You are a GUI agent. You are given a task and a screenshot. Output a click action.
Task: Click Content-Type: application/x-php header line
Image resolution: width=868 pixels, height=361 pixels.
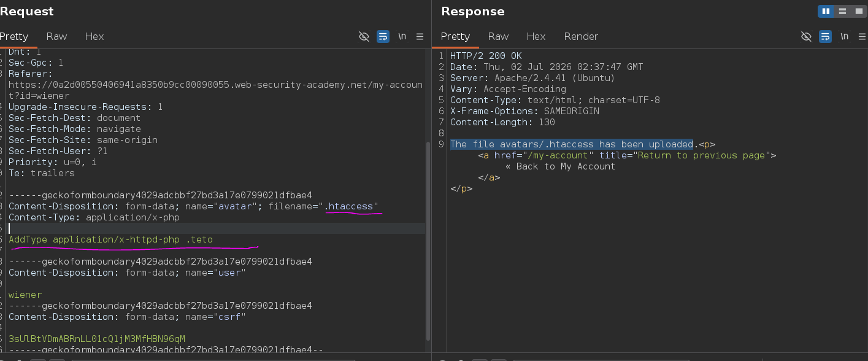click(94, 217)
